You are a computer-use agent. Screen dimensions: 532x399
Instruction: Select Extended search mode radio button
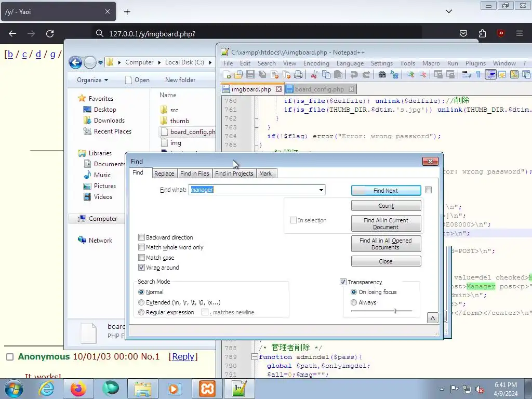pyautogui.click(x=141, y=302)
